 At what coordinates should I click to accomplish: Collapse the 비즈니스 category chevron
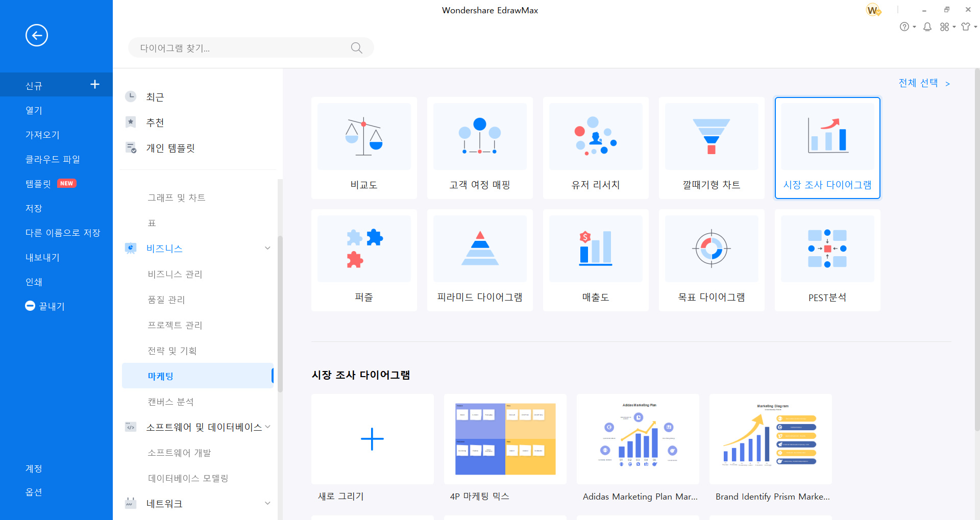(267, 248)
